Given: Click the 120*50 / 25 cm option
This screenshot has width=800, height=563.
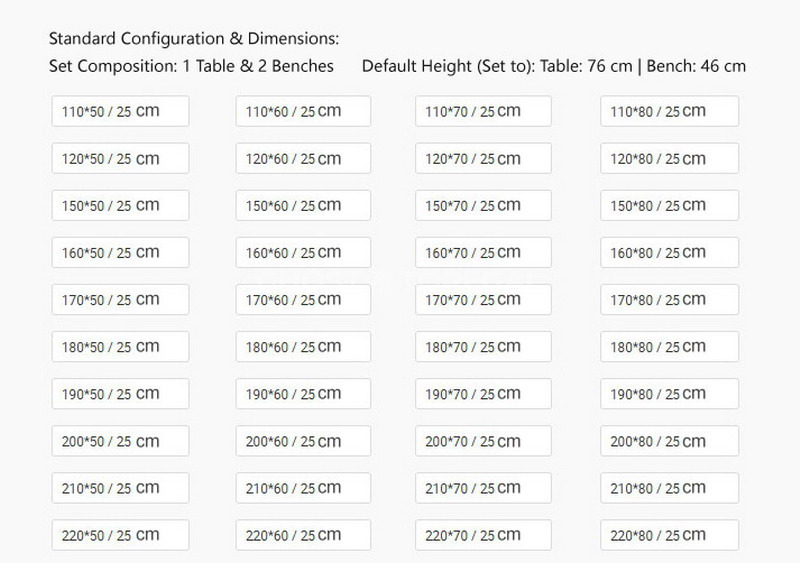Looking at the screenshot, I should (x=120, y=158).
